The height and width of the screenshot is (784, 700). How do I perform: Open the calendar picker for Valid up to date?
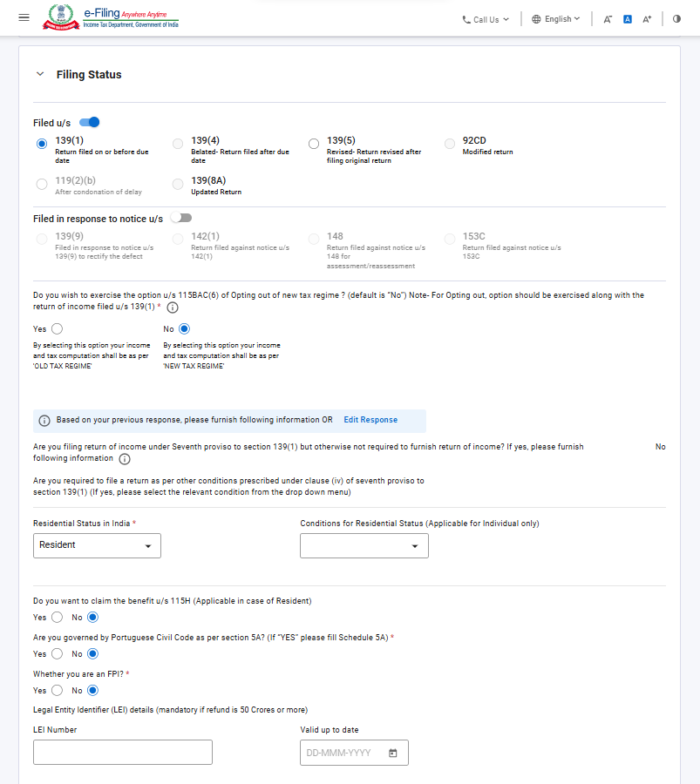click(x=393, y=753)
